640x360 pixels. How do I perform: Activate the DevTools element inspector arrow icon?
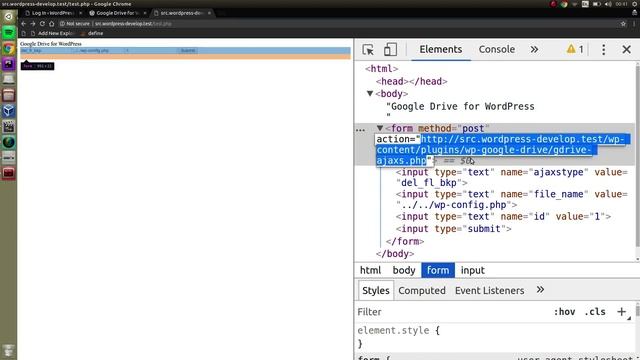point(368,49)
